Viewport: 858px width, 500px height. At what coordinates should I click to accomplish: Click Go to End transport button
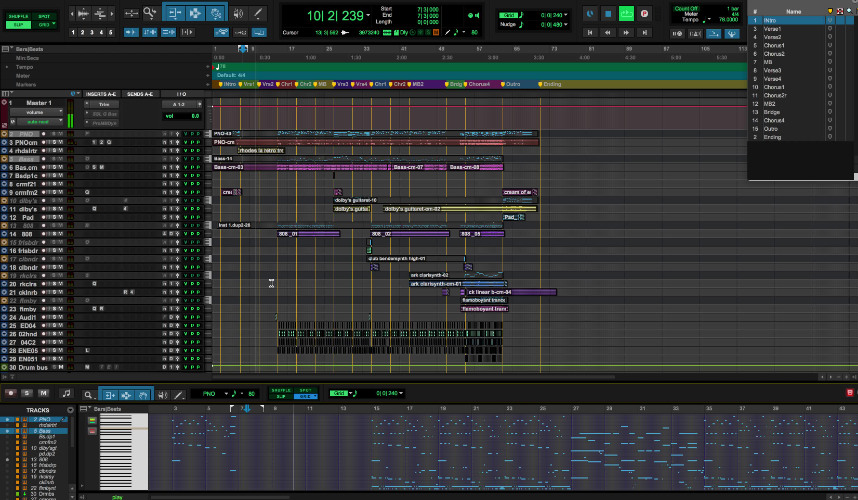pos(645,33)
